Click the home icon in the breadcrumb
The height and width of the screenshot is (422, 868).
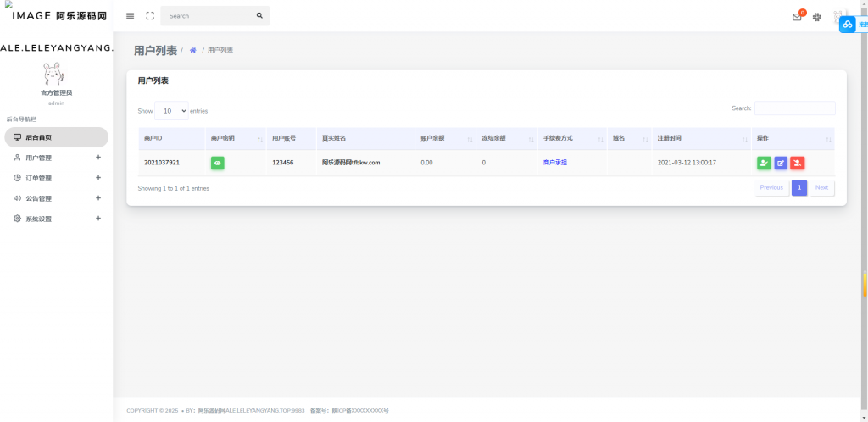point(192,51)
